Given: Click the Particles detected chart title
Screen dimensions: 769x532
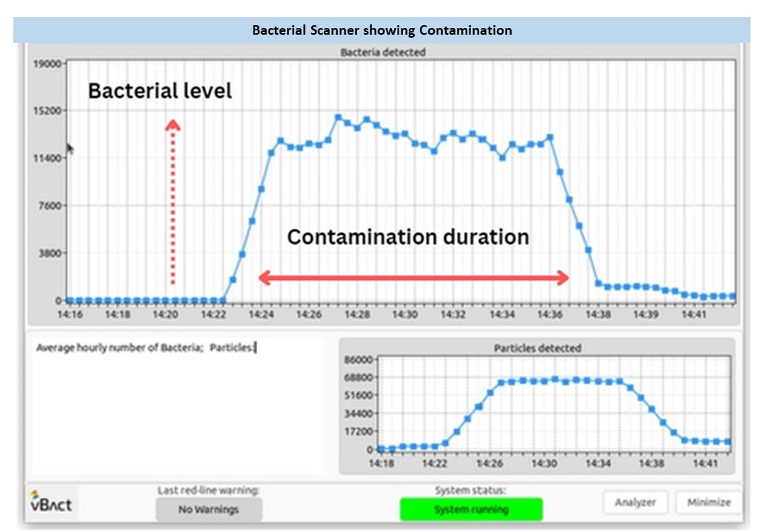Looking at the screenshot, I should tap(537, 347).
